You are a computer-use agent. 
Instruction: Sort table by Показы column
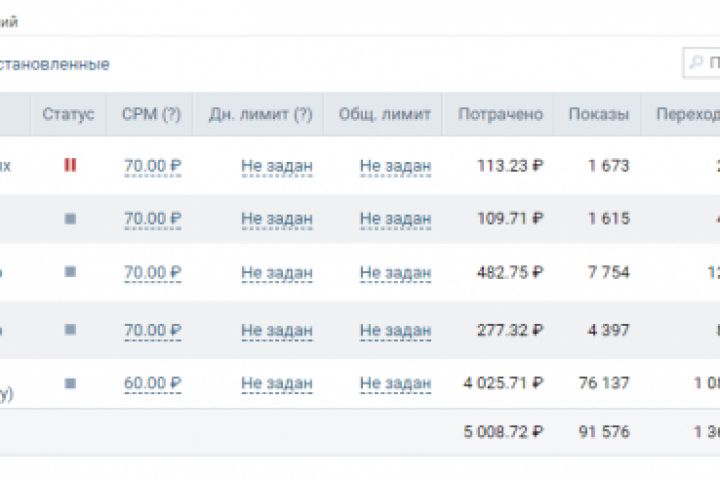598,114
